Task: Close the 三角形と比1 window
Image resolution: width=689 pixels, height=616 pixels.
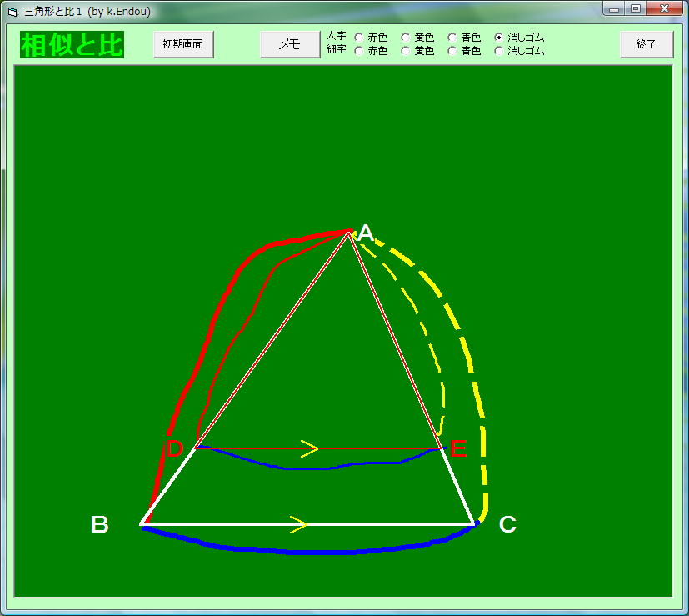Action: click(x=665, y=9)
